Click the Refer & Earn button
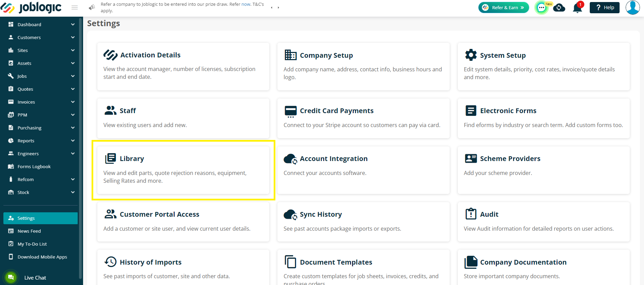644x285 pixels. pyautogui.click(x=504, y=7)
